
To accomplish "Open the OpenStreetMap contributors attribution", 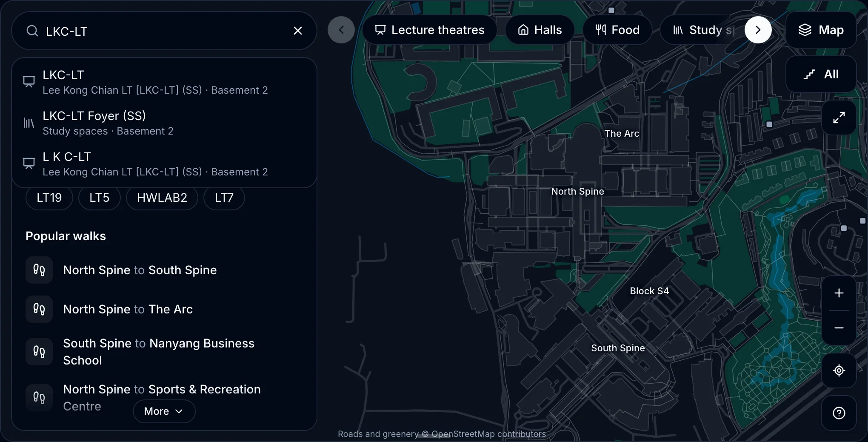I will [x=488, y=434].
